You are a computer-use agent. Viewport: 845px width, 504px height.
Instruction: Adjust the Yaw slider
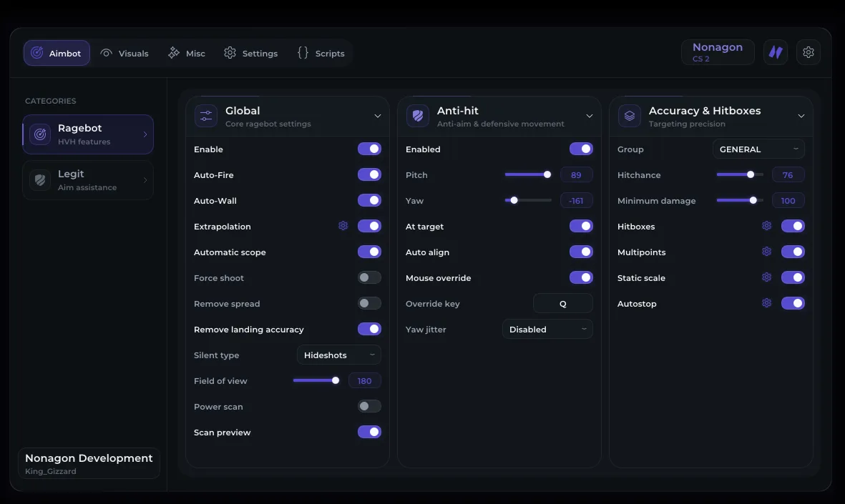[x=527, y=200]
